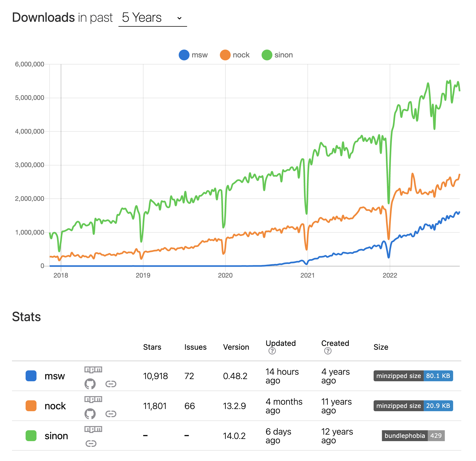
Task: Click the orange nock color swatch in Stats
Action: tap(31, 406)
